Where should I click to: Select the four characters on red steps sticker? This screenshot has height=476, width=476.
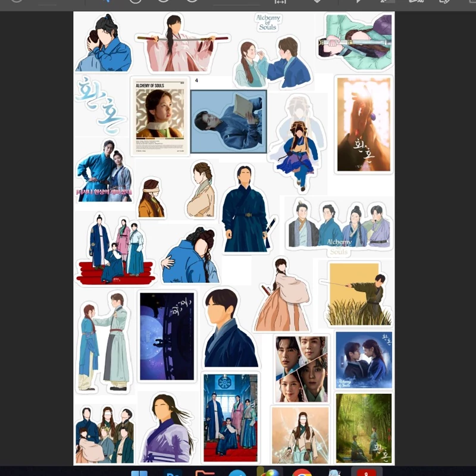pyautogui.click(x=115, y=250)
